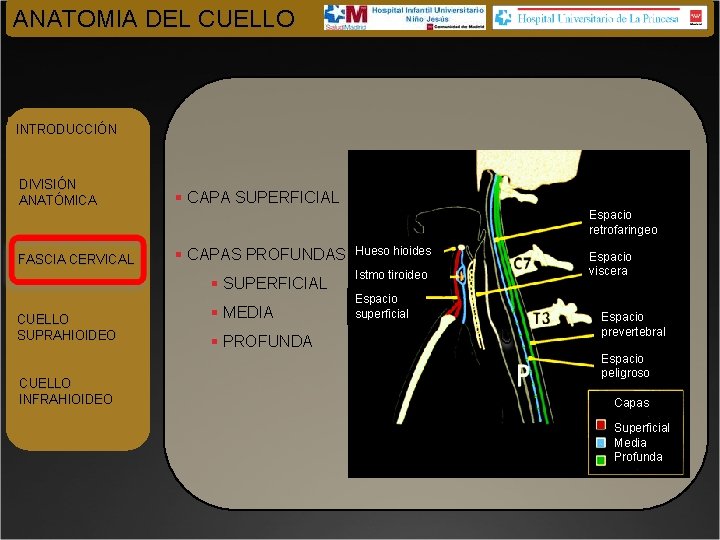Screen dimensions: 720x540
Task: Open the INTRODUCCIÓN section
Action: click(67, 129)
